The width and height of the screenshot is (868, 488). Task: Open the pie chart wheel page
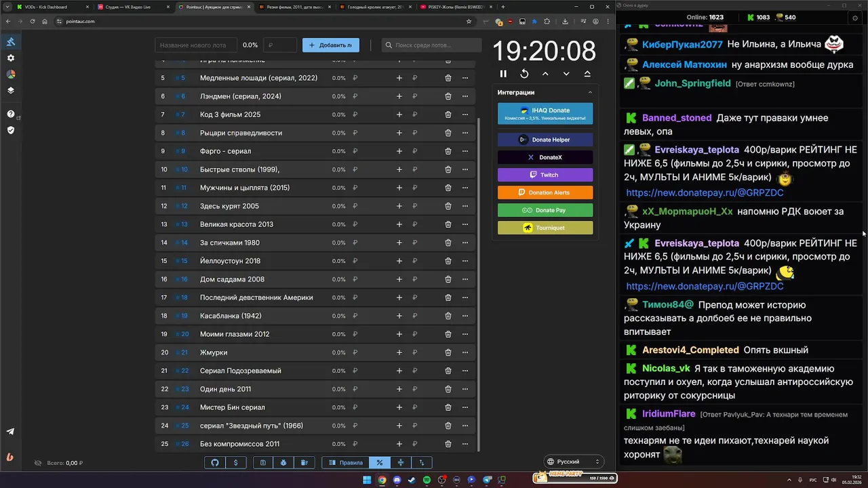pyautogui.click(x=11, y=75)
